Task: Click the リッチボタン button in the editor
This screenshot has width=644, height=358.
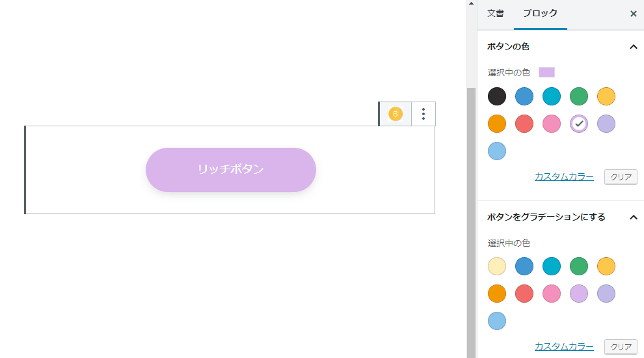Action: click(231, 170)
